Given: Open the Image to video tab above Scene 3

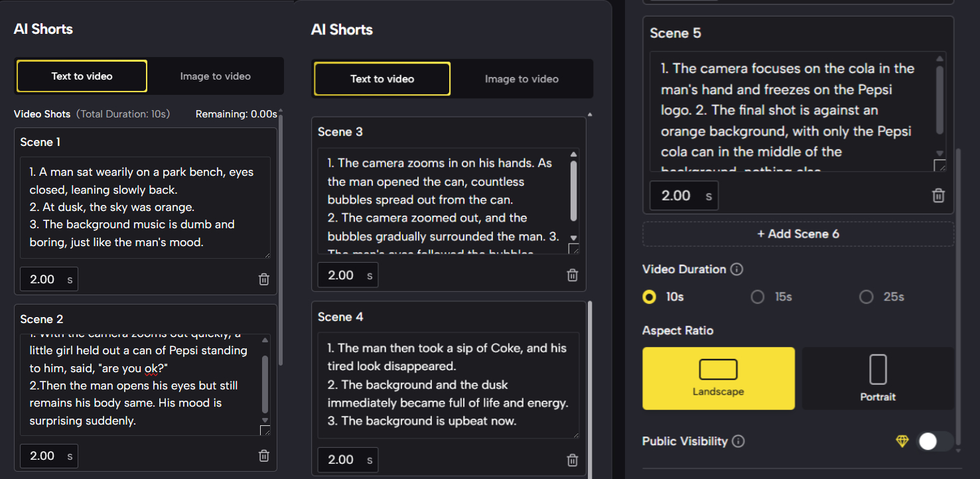Looking at the screenshot, I should [521, 79].
